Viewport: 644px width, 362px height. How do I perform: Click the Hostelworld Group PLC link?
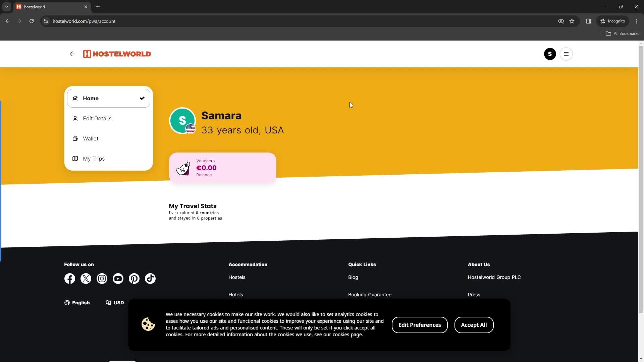[x=494, y=277]
